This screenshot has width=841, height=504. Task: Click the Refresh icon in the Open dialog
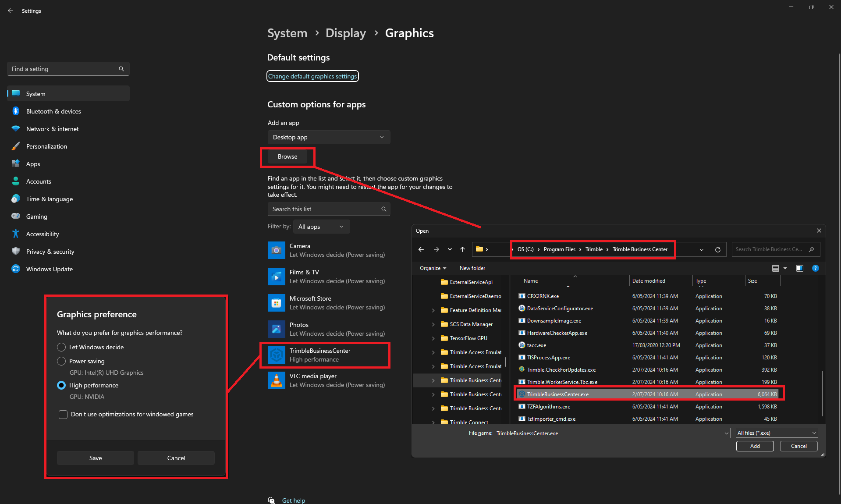pyautogui.click(x=718, y=249)
